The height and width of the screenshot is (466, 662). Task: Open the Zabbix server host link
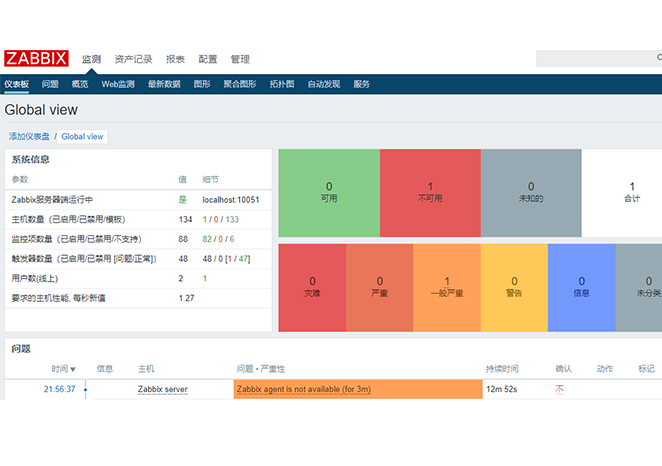pyautogui.click(x=162, y=389)
